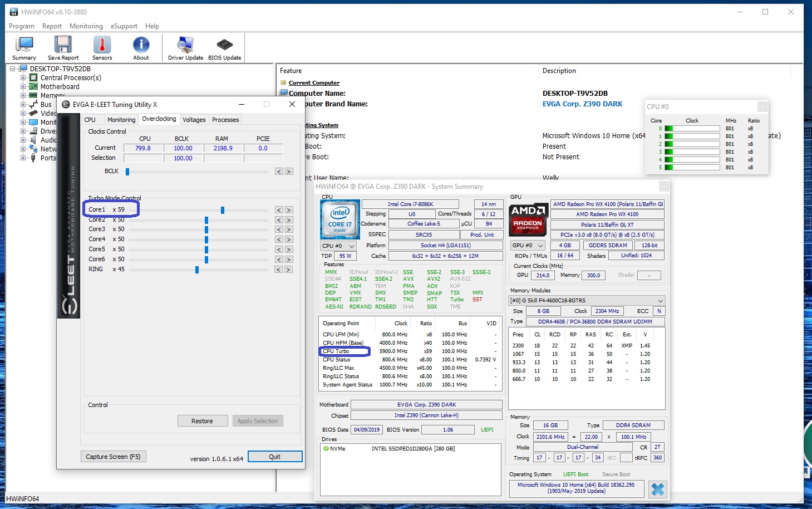812x509 pixels.
Task: Launch the Driver Update icon
Action: [x=185, y=48]
